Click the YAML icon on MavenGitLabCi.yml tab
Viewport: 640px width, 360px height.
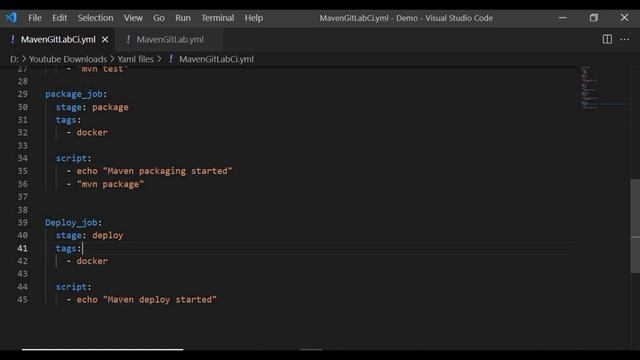pos(13,39)
